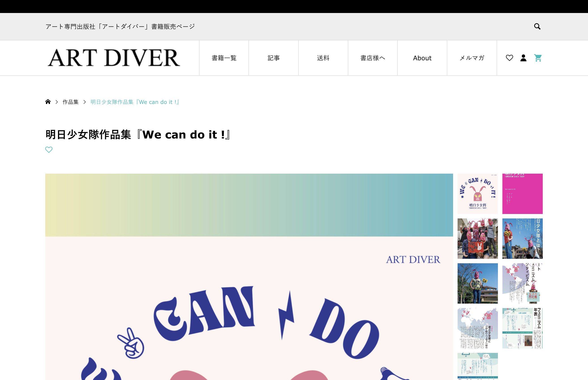Click the ART DIVER logo
588x380 pixels.
point(114,58)
